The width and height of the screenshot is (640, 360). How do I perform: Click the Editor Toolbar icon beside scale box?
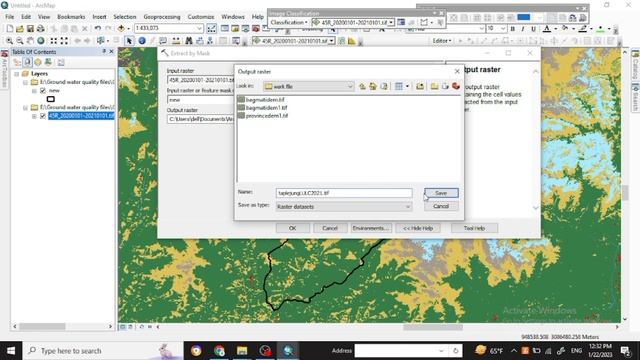[x=211, y=28]
